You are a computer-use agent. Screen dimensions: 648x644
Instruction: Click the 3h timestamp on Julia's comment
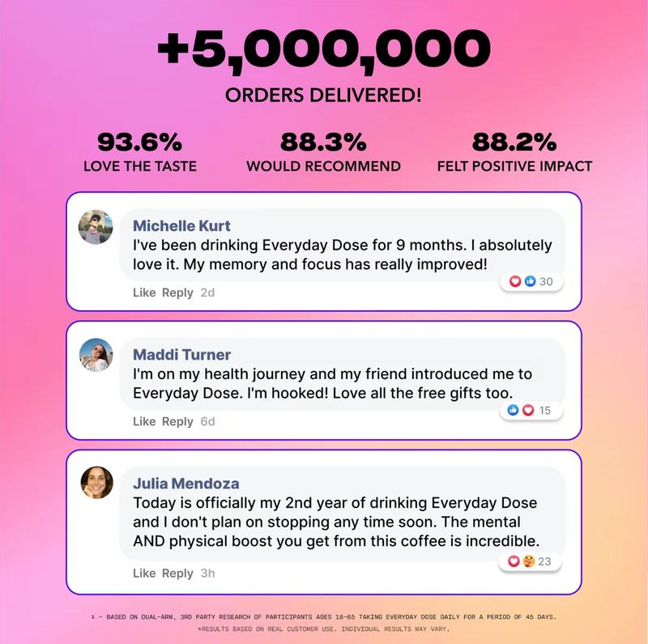(208, 573)
